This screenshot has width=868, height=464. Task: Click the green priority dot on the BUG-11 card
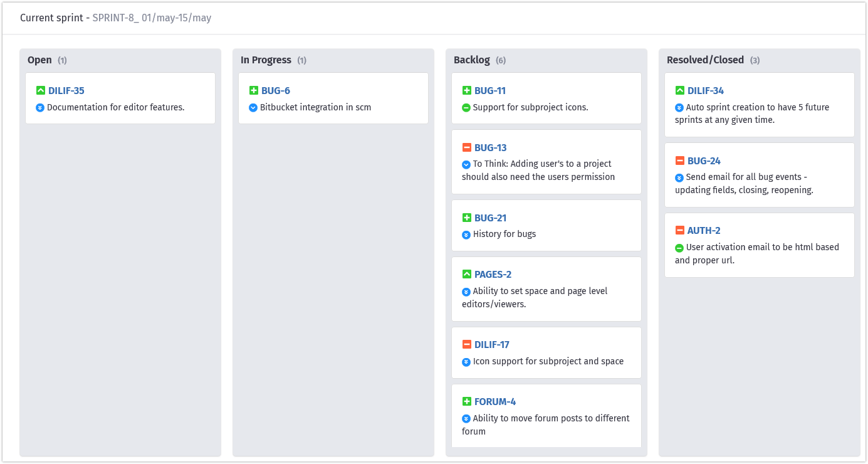click(x=466, y=108)
